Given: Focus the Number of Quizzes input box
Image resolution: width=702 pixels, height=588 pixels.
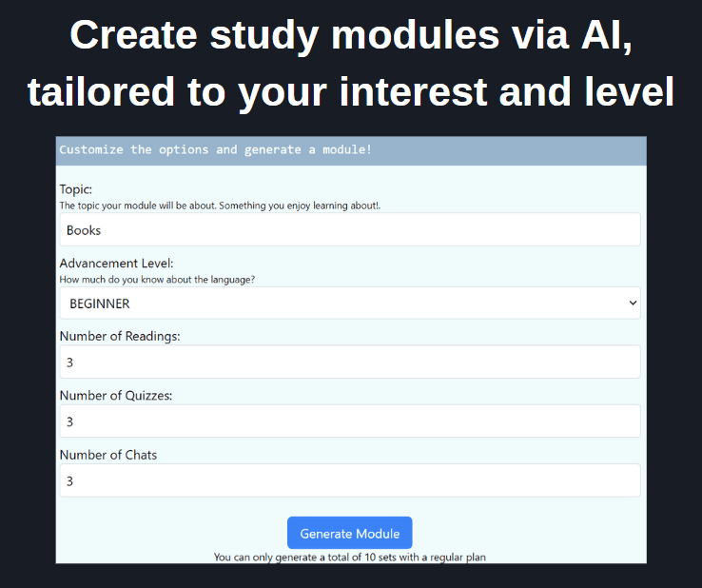Looking at the screenshot, I should tap(349, 421).
